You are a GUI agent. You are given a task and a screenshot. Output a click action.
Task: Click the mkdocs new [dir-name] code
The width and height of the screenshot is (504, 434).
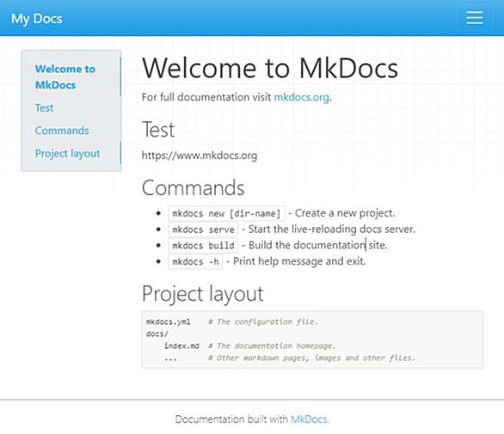point(226,213)
